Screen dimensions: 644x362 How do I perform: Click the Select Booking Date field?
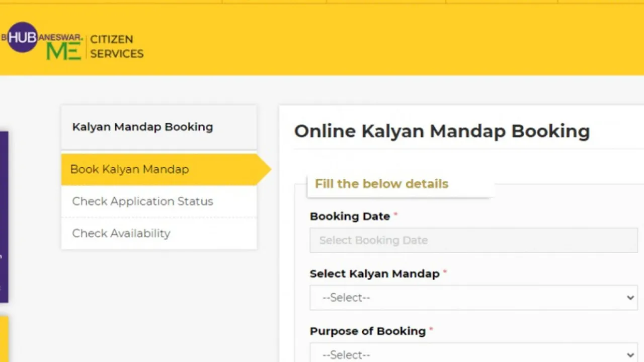pyautogui.click(x=473, y=240)
